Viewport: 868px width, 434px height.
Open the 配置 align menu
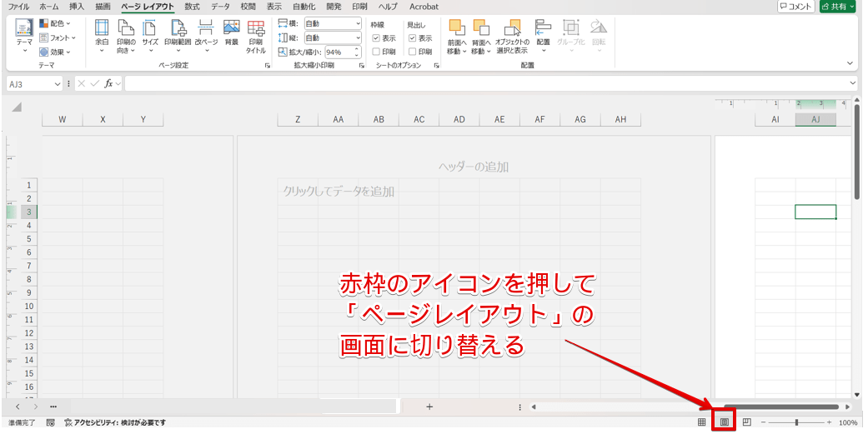[543, 36]
